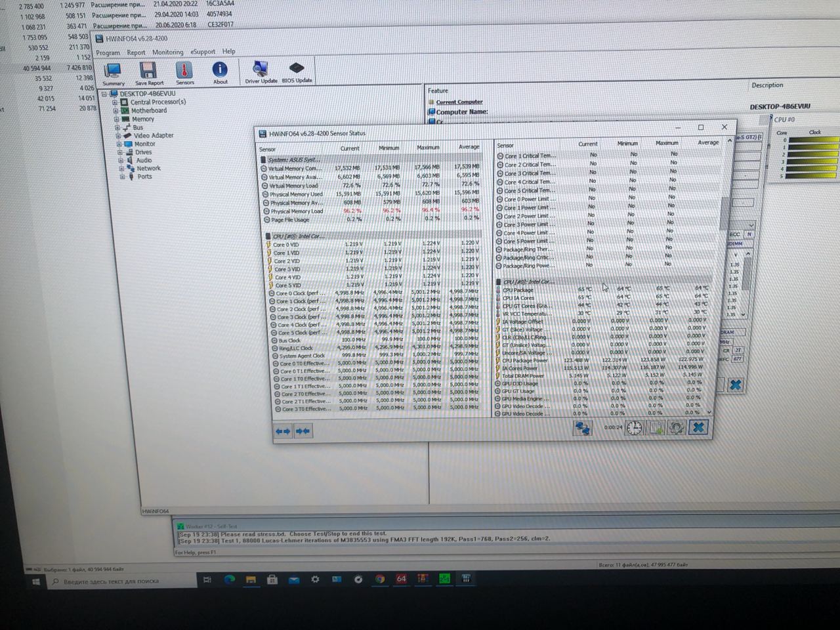Open the Help menu

pos(229,51)
